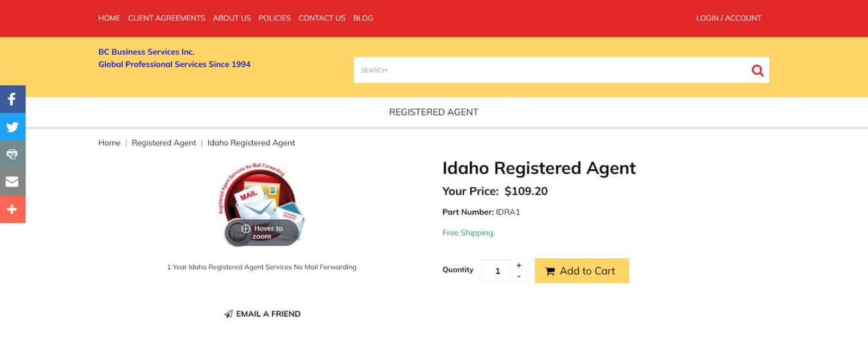Image resolution: width=868 pixels, height=350 pixels.
Task: Go to ABOUT US page
Action: coord(232,18)
